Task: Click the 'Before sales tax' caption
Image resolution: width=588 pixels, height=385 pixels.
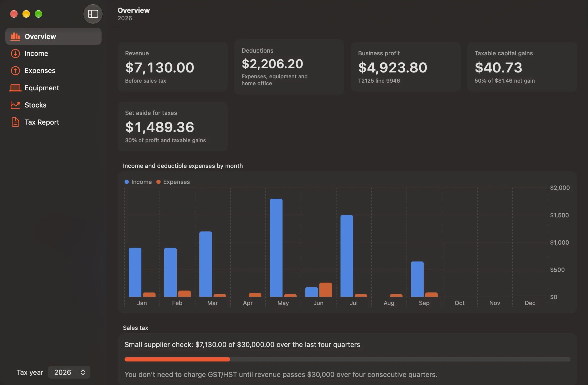Action: [x=146, y=81]
